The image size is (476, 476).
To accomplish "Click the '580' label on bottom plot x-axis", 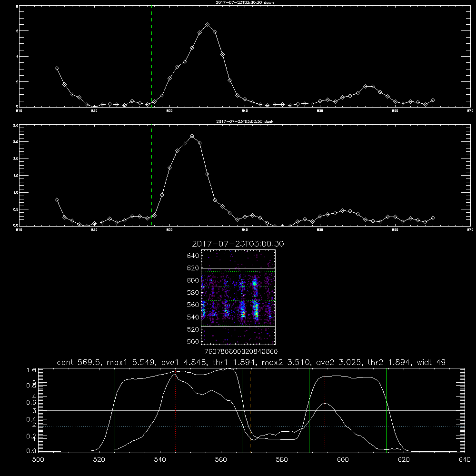I will 282,460.
